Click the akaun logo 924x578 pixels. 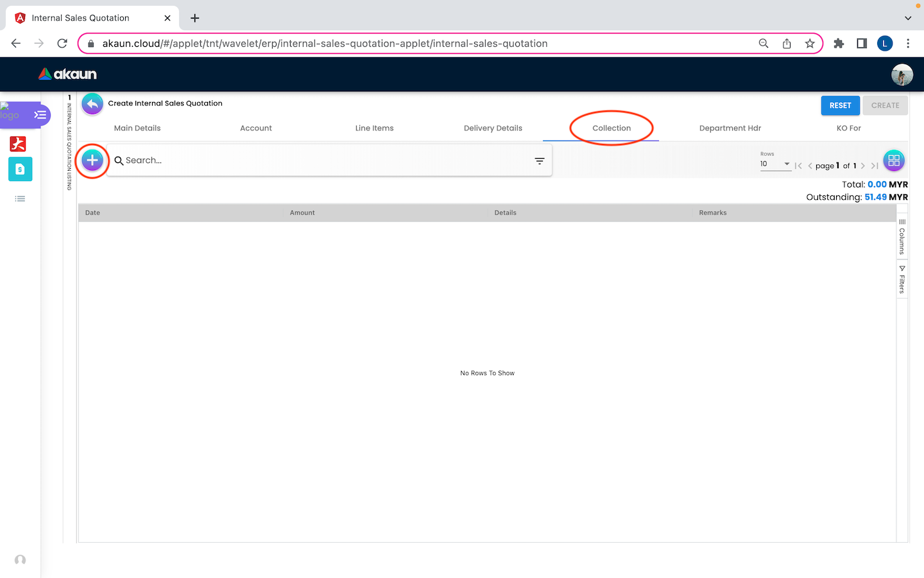click(67, 74)
